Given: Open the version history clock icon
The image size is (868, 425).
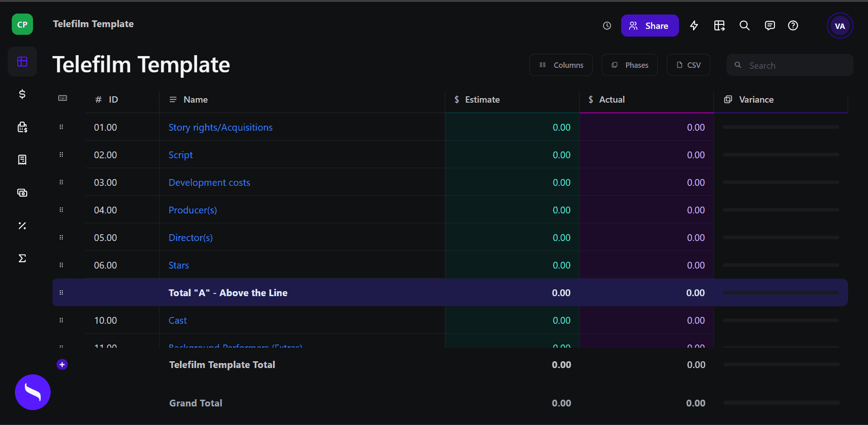Looking at the screenshot, I should (x=607, y=26).
